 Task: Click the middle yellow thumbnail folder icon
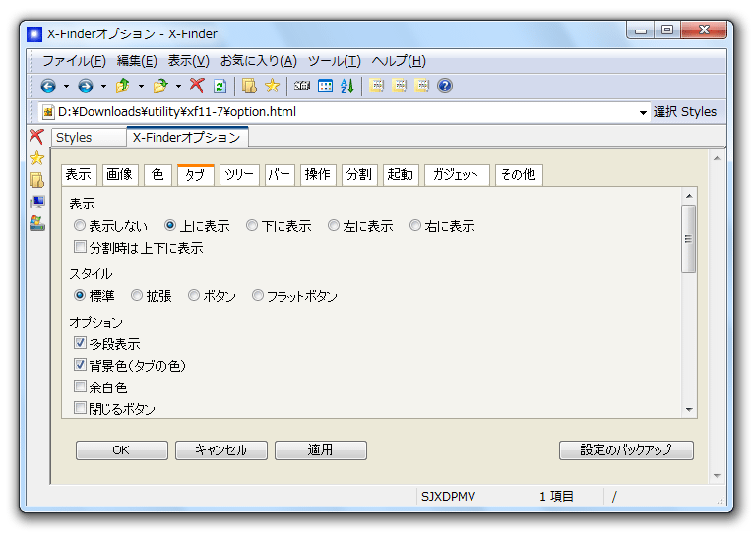[x=400, y=86]
